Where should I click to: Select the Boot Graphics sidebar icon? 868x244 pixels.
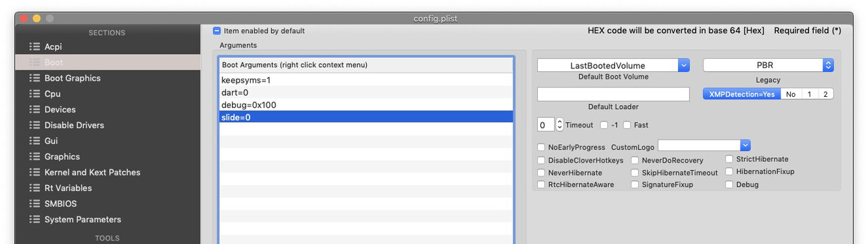tap(35, 78)
